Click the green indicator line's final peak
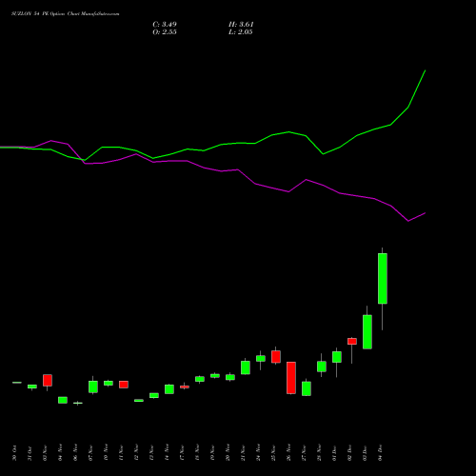 point(425,70)
